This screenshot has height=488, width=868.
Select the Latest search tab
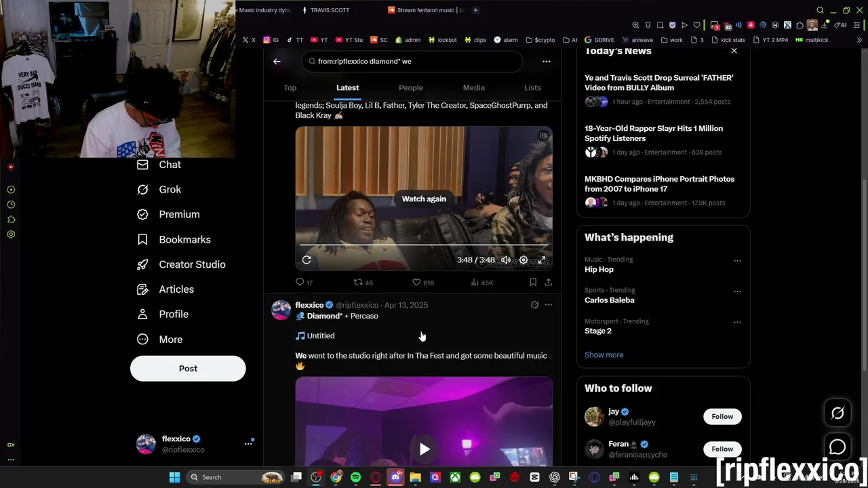(347, 87)
